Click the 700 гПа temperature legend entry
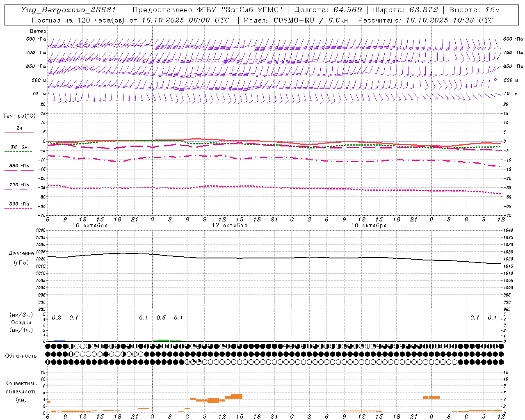The width and height of the screenshot is (525, 420). point(19,185)
